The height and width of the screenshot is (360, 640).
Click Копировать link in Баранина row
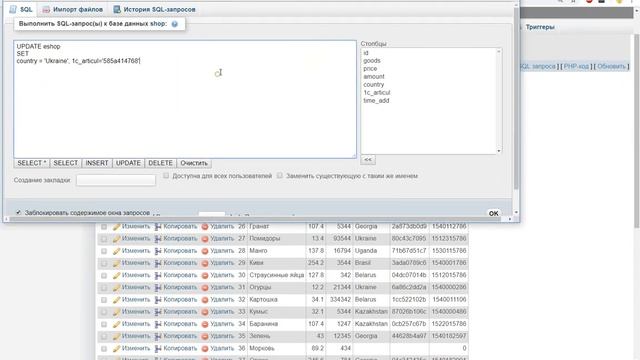tap(180, 324)
